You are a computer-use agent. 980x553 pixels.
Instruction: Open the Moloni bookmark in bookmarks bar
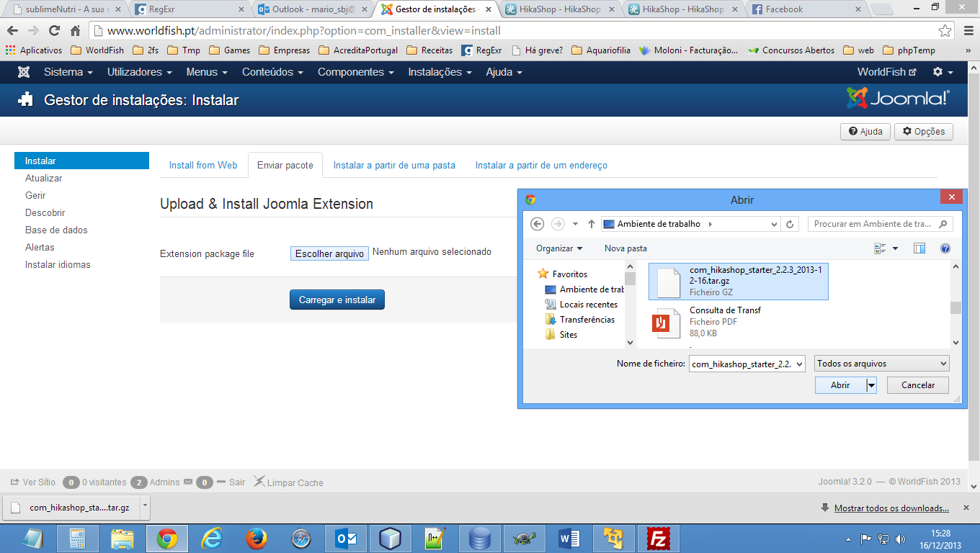(x=688, y=50)
